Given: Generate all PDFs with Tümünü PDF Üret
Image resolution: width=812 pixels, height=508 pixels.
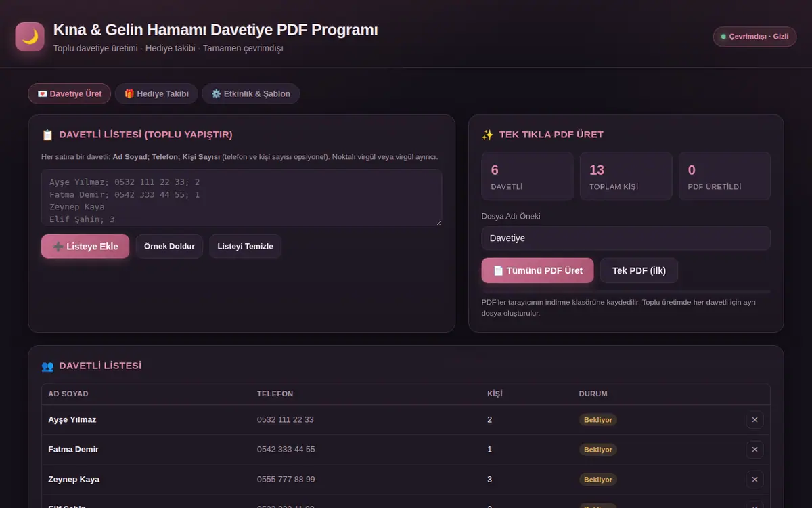Looking at the screenshot, I should [x=537, y=270].
